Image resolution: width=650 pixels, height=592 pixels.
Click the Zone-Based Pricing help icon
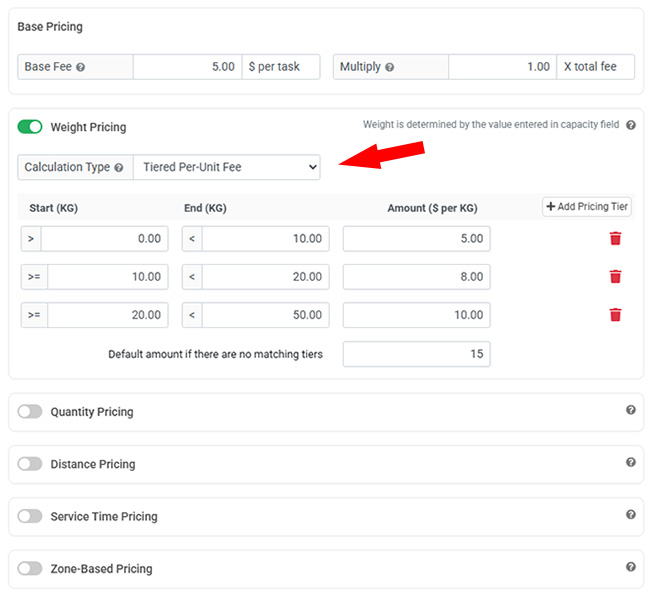tap(630, 567)
